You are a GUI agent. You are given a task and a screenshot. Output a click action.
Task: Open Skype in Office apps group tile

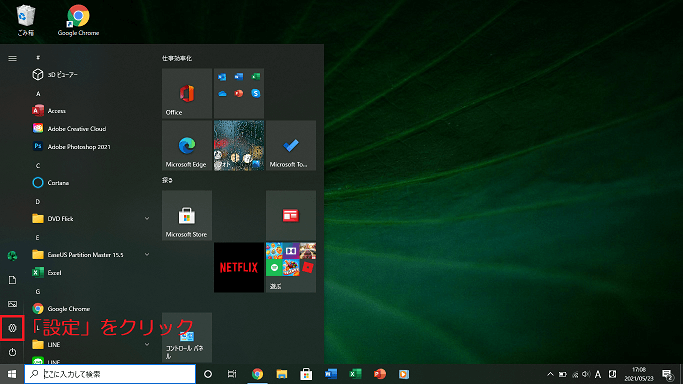pyautogui.click(x=256, y=93)
